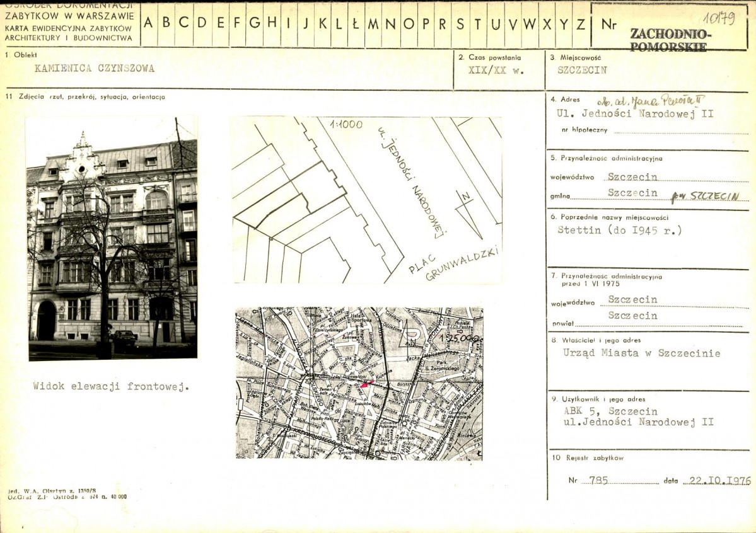Click the register date "22.10.1976"
756x533 pixels.
tap(716, 481)
